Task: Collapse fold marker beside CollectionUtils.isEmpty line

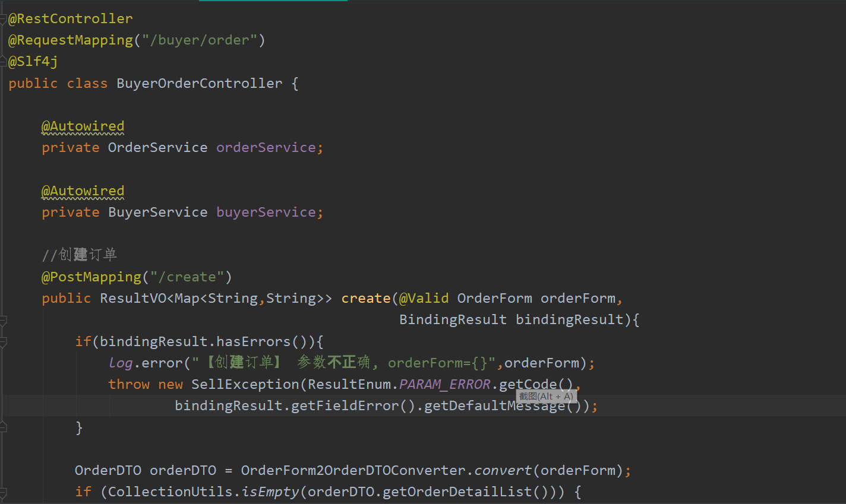Action: pyautogui.click(x=3, y=493)
